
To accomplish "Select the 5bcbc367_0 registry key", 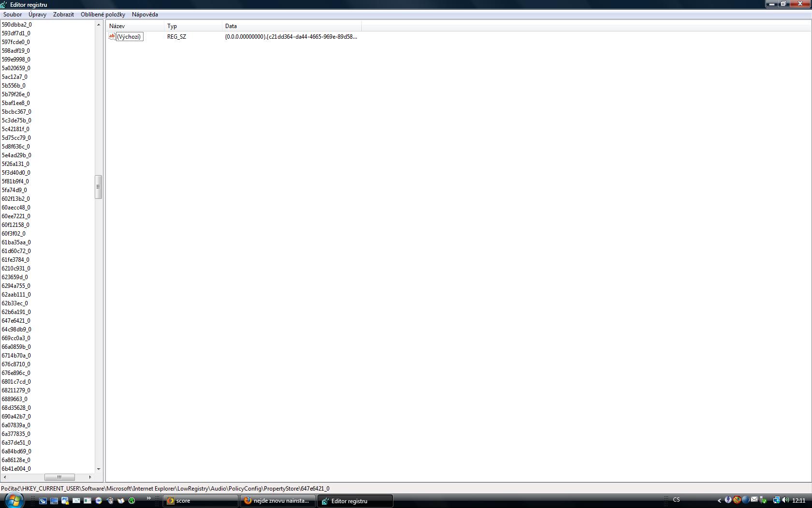I will pyautogui.click(x=16, y=112).
